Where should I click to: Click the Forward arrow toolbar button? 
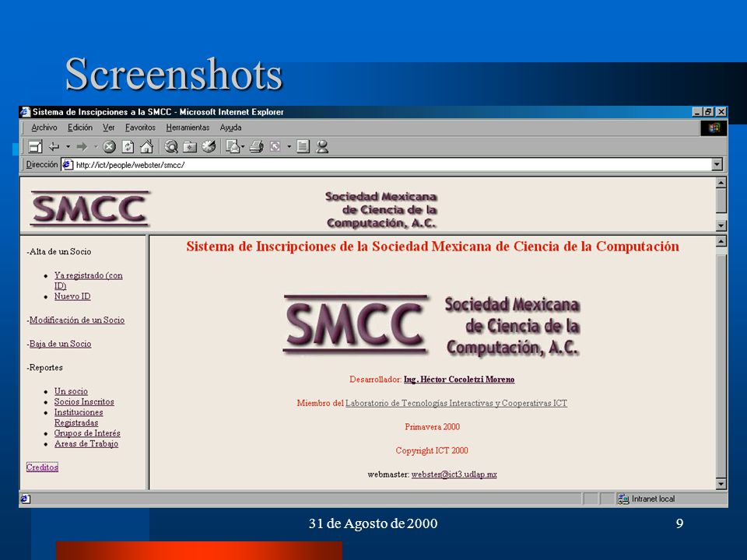tap(82, 147)
